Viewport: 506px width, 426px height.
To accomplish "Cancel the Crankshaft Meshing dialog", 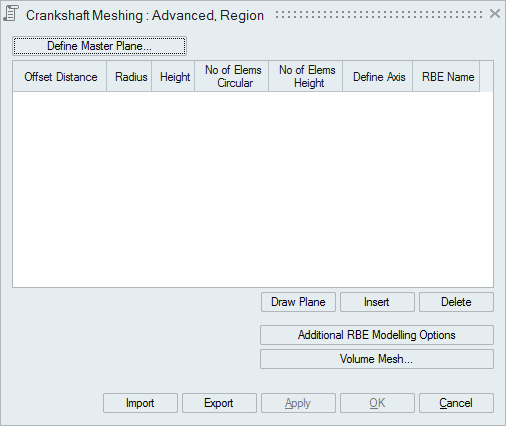I will point(456,403).
